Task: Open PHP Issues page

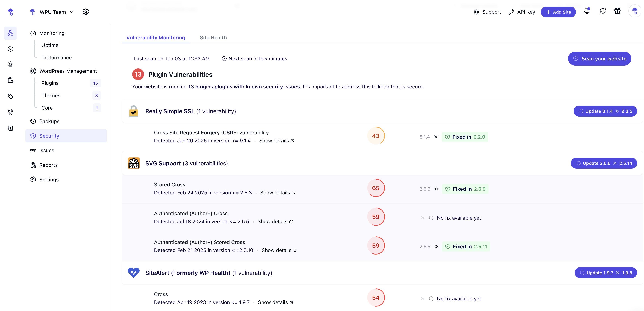Action: [42, 151]
